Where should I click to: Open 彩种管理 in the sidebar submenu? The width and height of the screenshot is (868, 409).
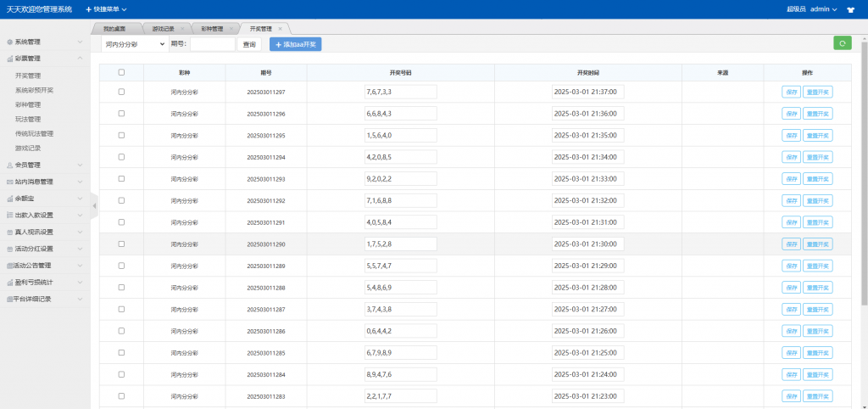pyautogui.click(x=28, y=104)
